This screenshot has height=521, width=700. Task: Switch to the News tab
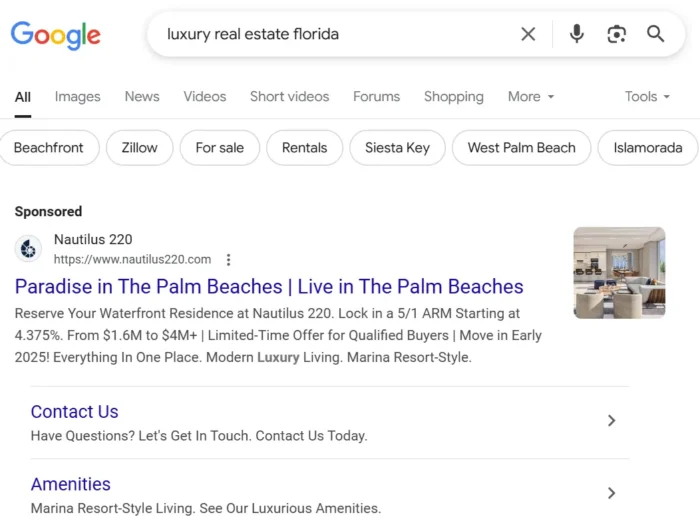[142, 96]
